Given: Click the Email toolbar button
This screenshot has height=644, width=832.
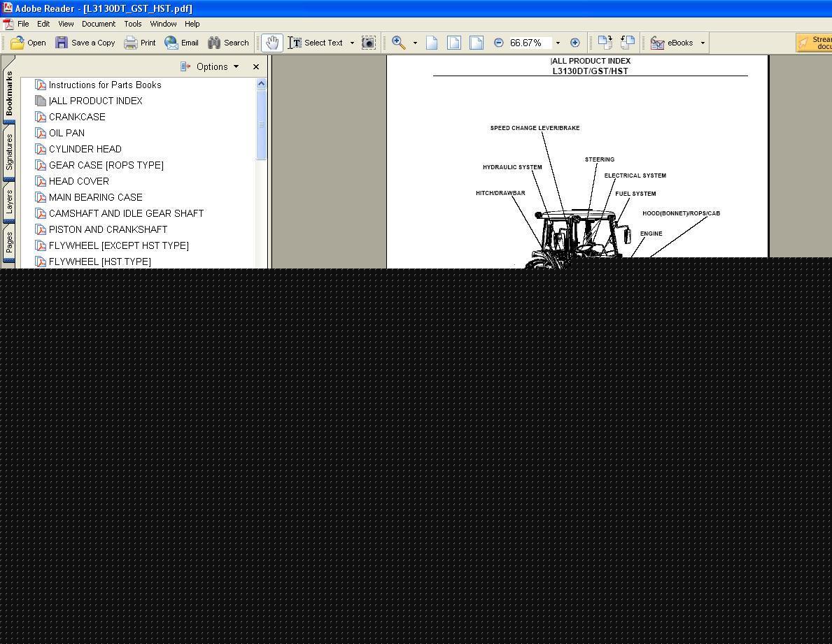Looking at the screenshot, I should [181, 43].
